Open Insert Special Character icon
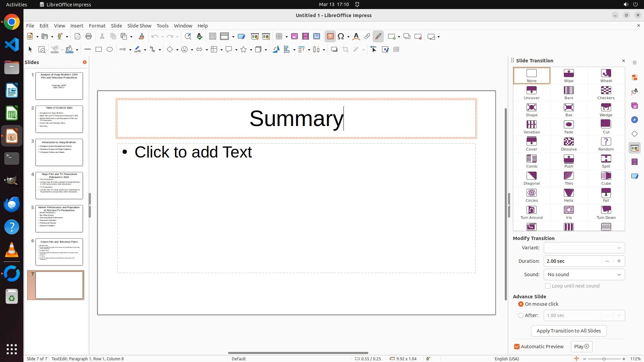Viewport: 644px width, 362px height. tap(341, 37)
